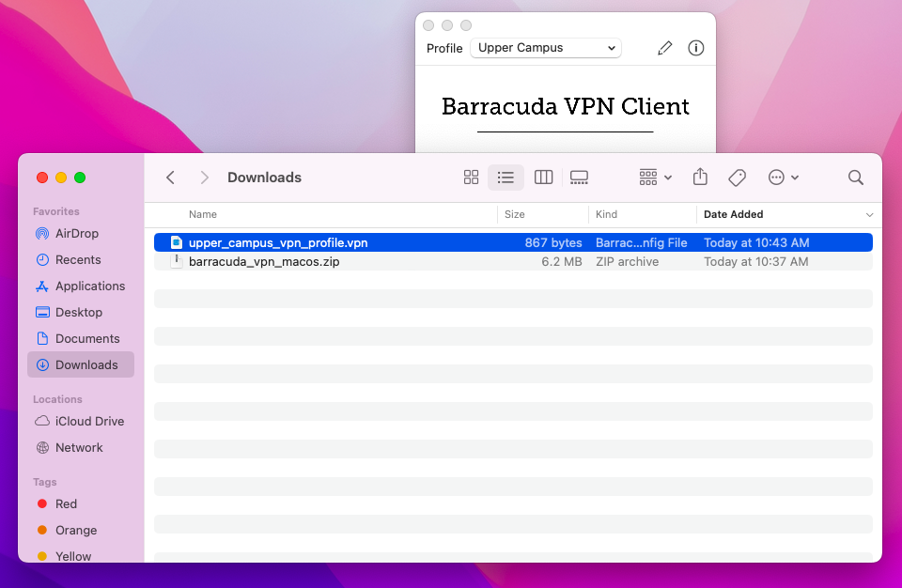Go back in the Finder window
This screenshot has width=902, height=588.
(x=170, y=178)
